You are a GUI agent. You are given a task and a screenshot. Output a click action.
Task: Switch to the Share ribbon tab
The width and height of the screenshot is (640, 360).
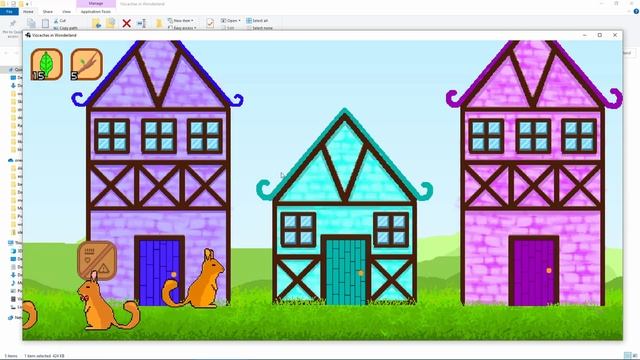(x=48, y=12)
